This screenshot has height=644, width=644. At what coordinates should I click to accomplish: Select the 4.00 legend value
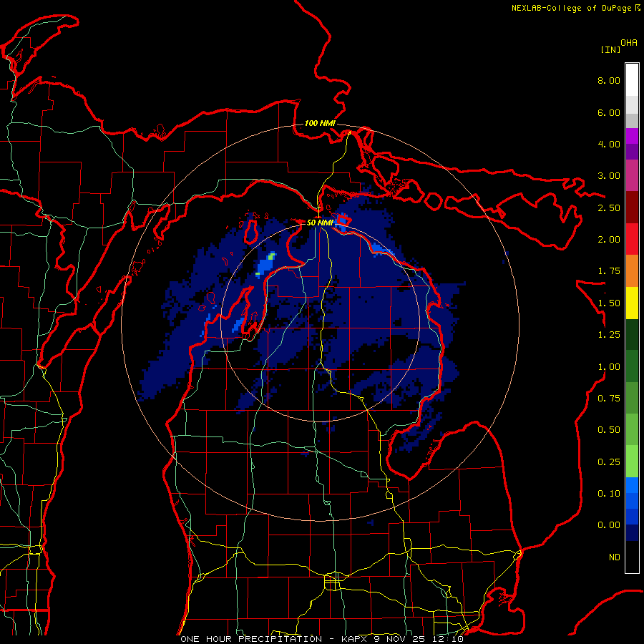pos(609,144)
